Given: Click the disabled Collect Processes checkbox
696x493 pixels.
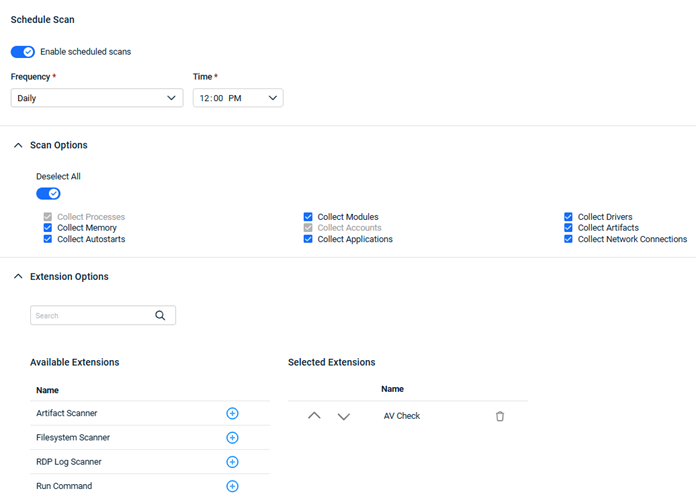Looking at the screenshot, I should pyautogui.click(x=47, y=217).
